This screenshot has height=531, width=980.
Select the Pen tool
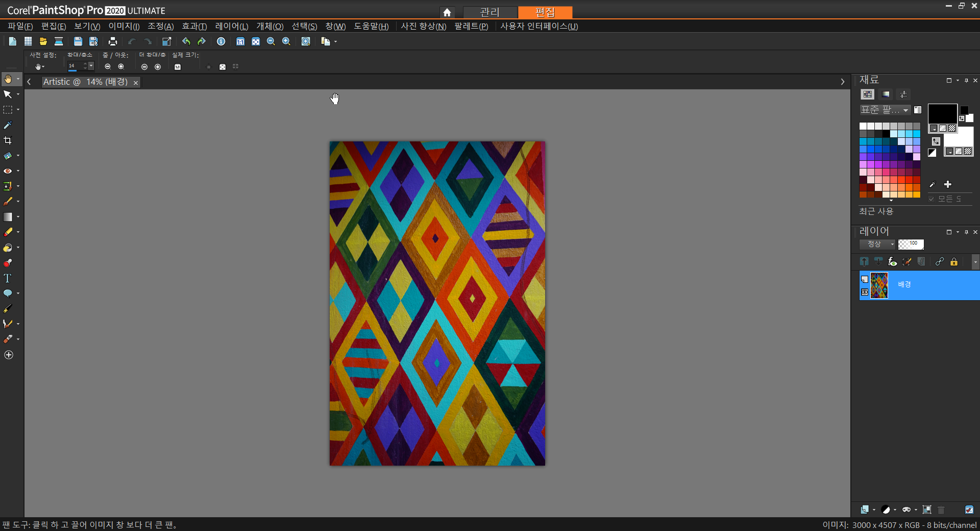(x=8, y=309)
